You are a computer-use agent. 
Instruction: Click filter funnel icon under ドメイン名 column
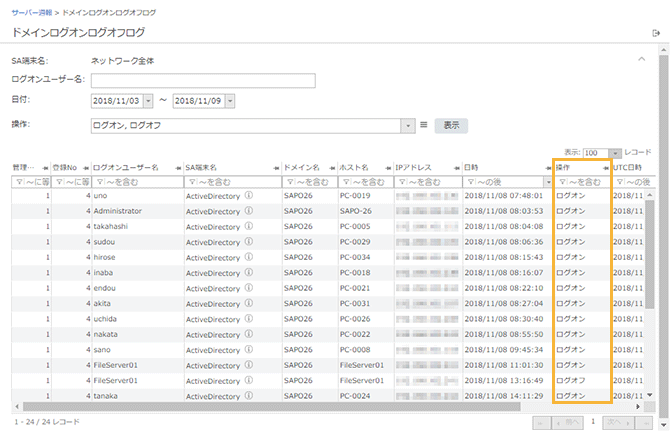tap(292, 182)
